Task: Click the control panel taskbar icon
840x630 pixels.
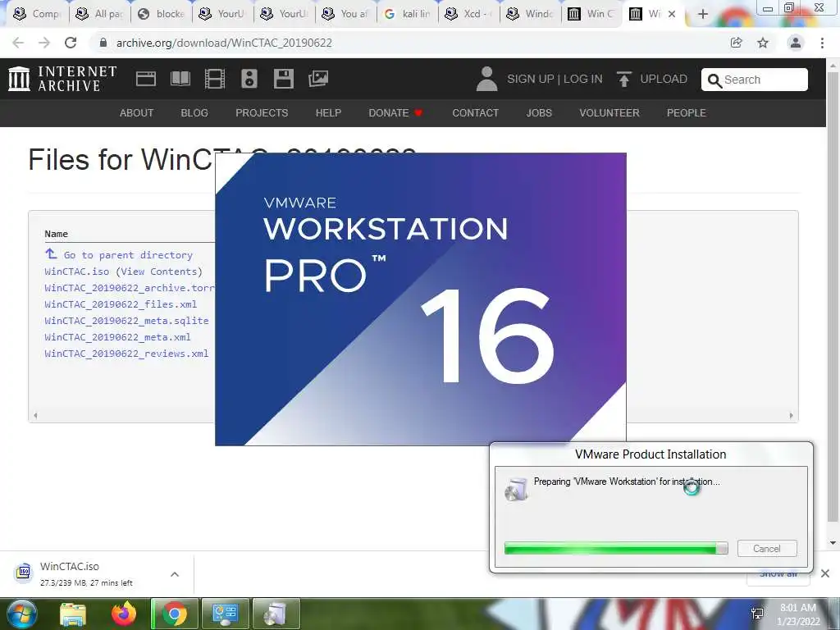Action: 225,614
